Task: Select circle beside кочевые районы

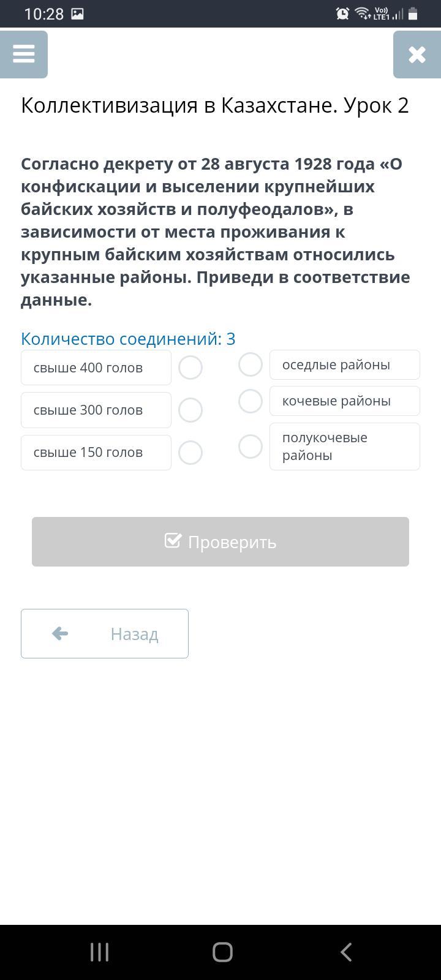Action: tap(251, 401)
